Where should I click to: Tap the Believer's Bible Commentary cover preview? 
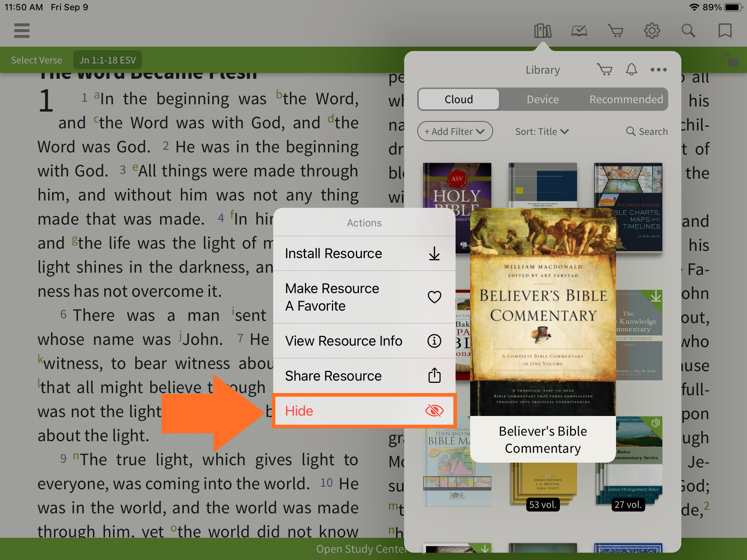coord(543,312)
